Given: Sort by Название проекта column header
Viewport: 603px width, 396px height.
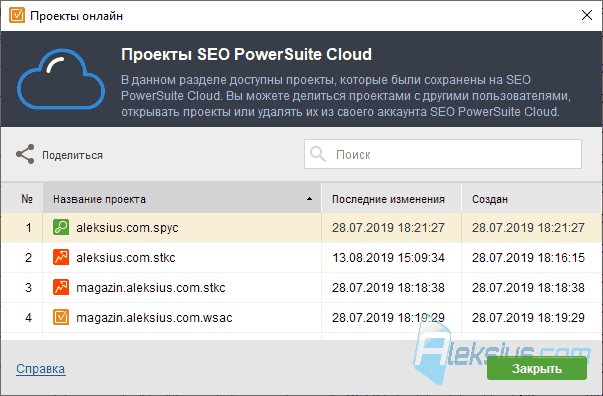Looking at the screenshot, I should (x=182, y=199).
